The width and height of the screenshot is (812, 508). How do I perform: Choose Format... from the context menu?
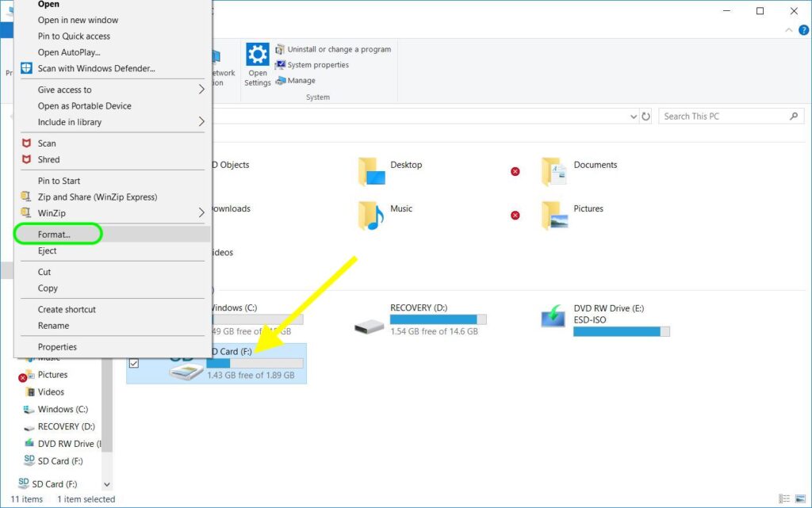(x=54, y=235)
